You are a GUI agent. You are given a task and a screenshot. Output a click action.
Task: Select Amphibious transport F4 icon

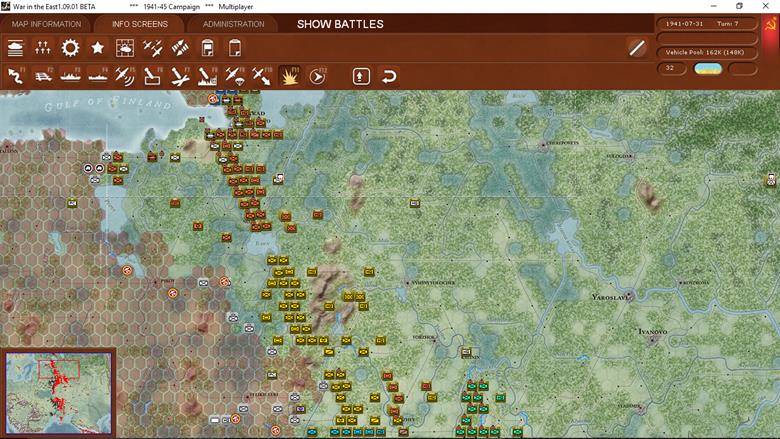(98, 76)
